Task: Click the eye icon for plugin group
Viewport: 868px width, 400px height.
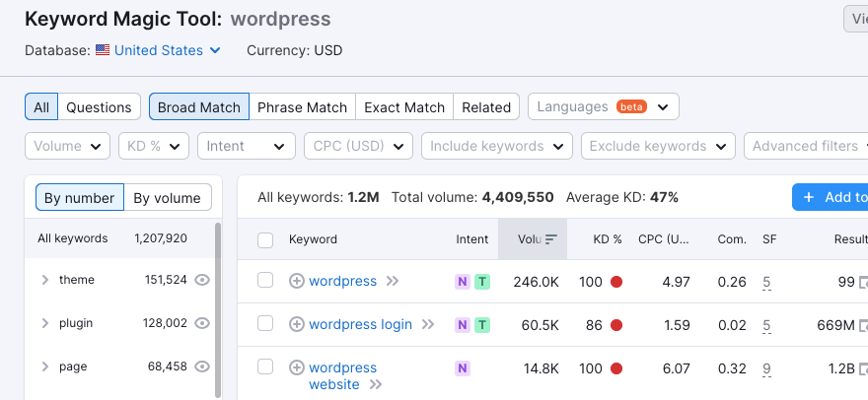Action: click(x=203, y=323)
